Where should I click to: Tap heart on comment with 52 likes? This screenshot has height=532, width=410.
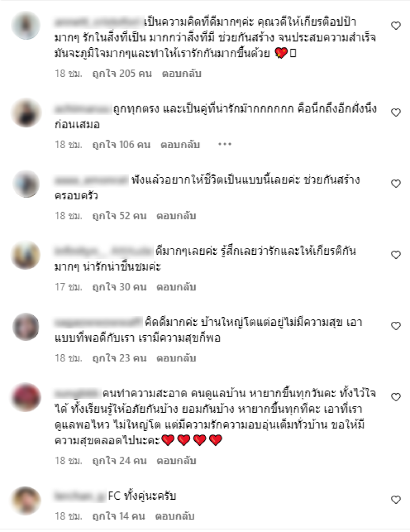[x=396, y=183]
